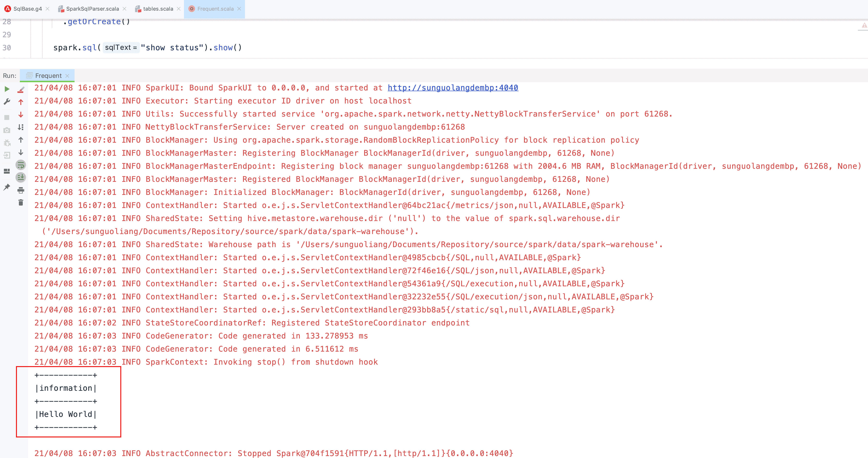The image size is (868, 458).
Task: Clear all console output with trash icon
Action: pos(21,203)
